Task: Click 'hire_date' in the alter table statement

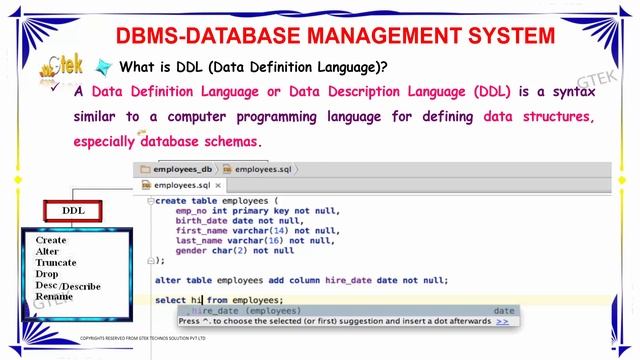Action: click(348, 280)
